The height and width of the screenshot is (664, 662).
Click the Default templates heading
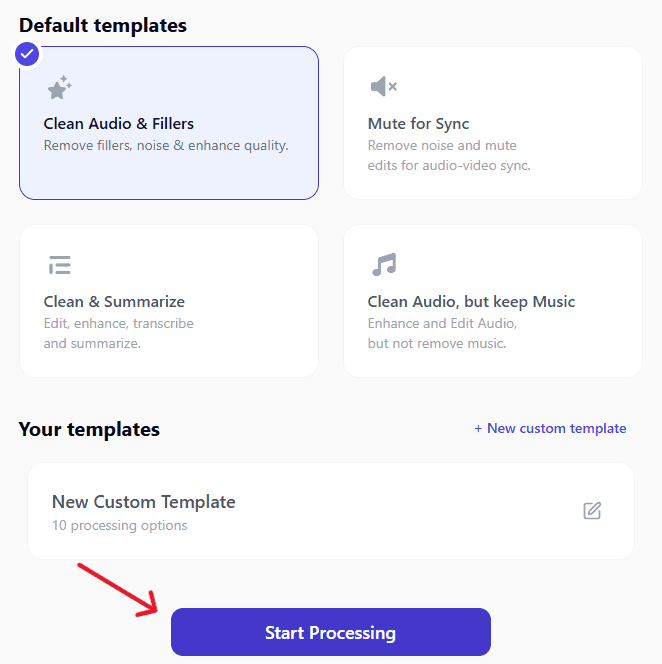coord(103,26)
